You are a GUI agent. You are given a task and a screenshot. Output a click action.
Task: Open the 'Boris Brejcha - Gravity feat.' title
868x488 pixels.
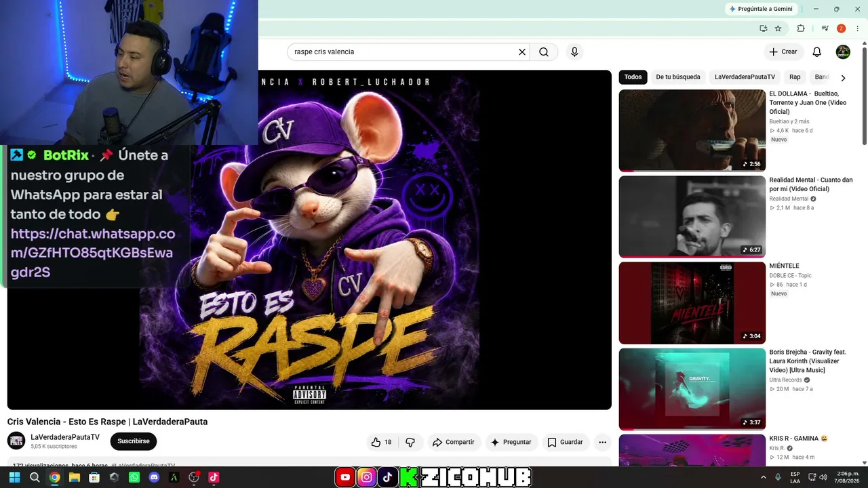(x=808, y=361)
